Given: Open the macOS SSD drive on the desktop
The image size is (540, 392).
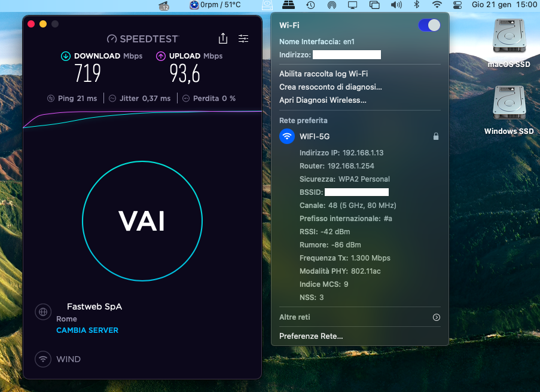Looking at the screenshot, I should click(x=509, y=44).
